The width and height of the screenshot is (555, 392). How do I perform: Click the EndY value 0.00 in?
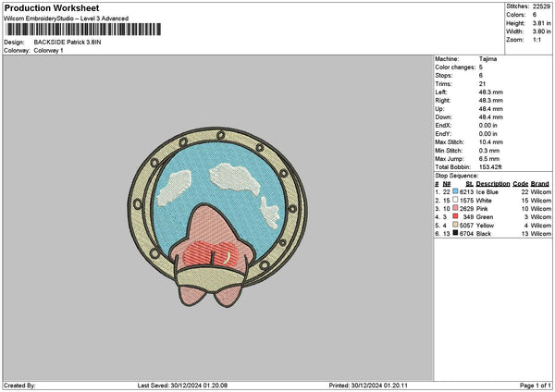pyautogui.click(x=488, y=134)
